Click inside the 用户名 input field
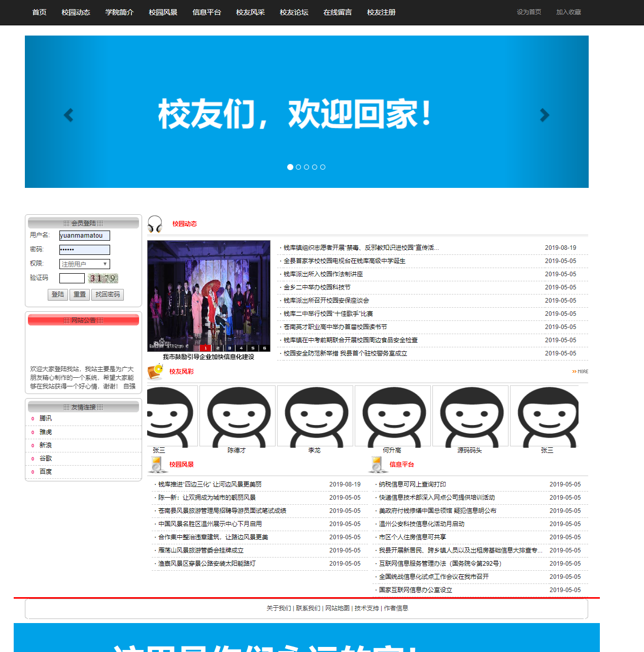This screenshot has height=652, width=644. (84, 235)
